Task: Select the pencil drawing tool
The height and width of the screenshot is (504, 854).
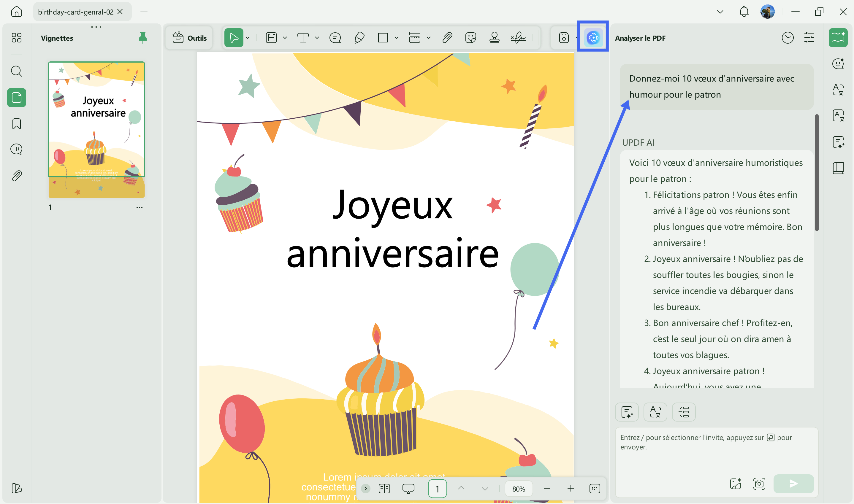Action: pyautogui.click(x=359, y=37)
